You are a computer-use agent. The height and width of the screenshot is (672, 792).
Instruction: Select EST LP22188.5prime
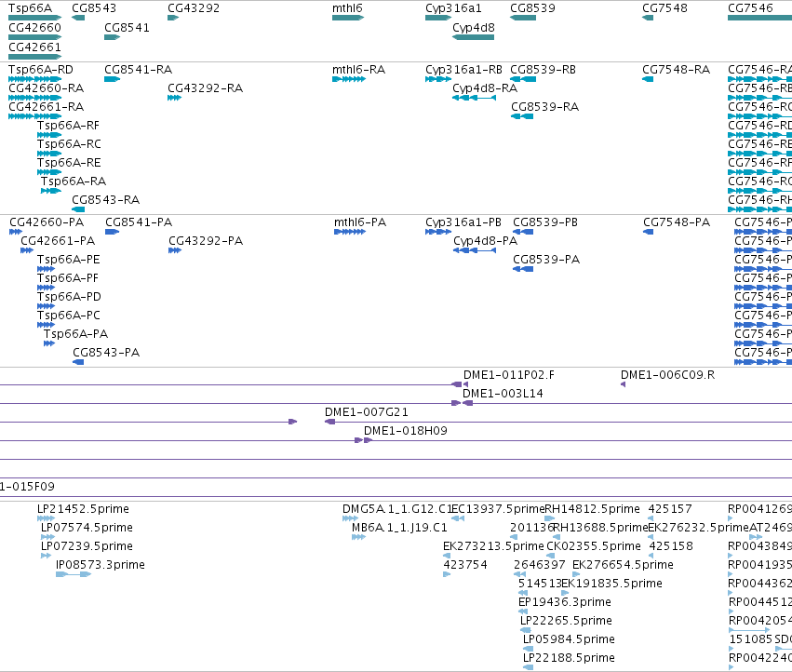528,667
